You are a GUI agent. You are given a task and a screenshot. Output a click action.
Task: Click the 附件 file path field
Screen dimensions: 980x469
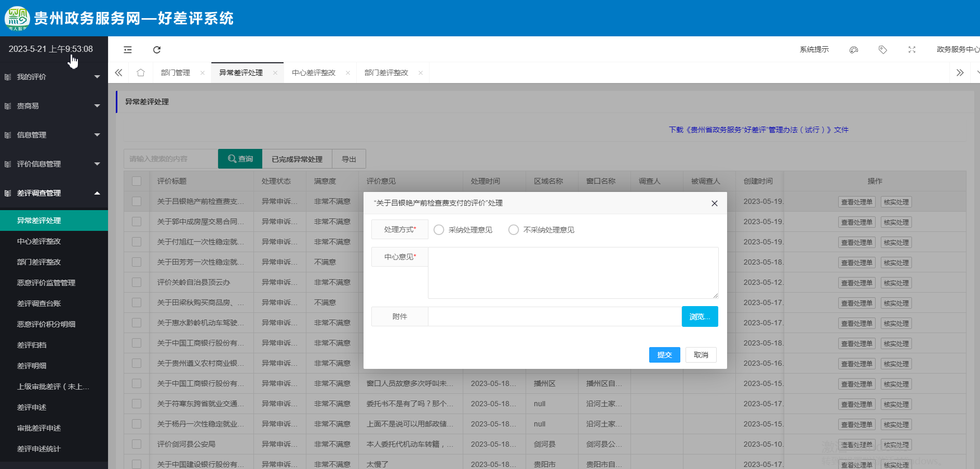tap(555, 316)
